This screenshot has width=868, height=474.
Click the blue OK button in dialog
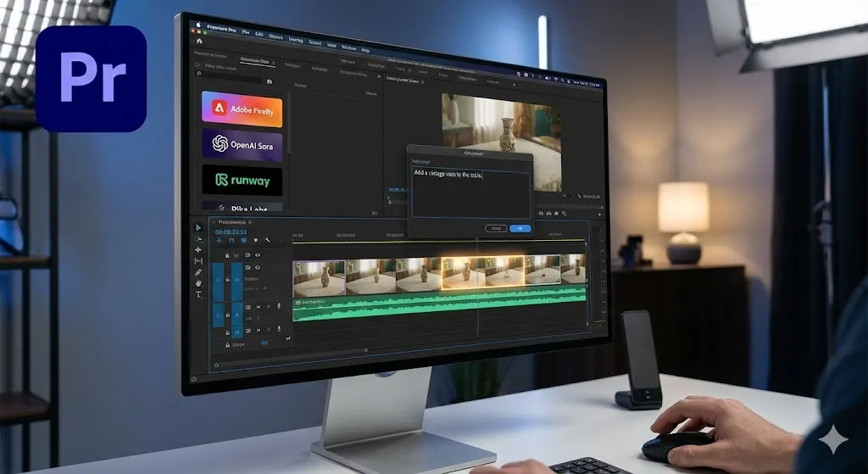pos(520,228)
